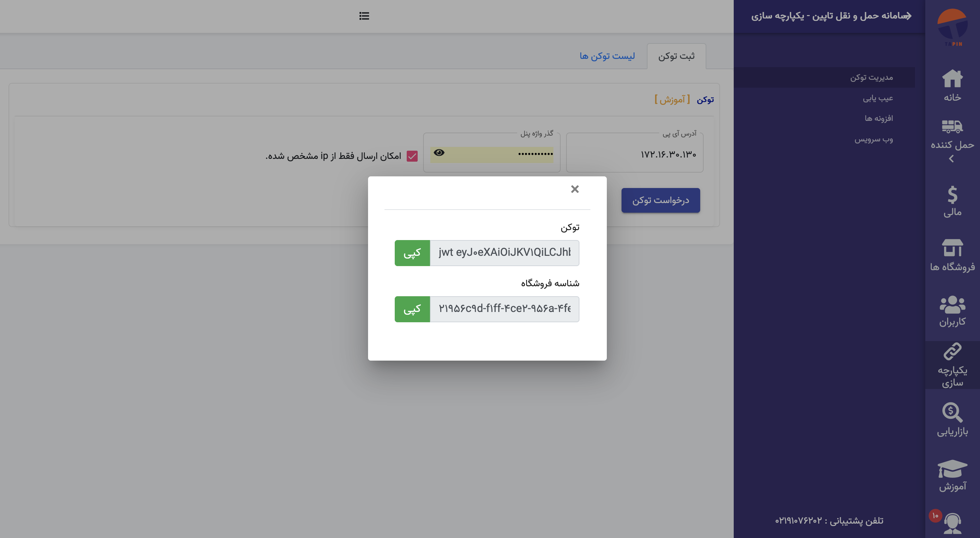Open the Financial (مالی) dollar icon
The width and height of the screenshot is (980, 538).
[952, 195]
